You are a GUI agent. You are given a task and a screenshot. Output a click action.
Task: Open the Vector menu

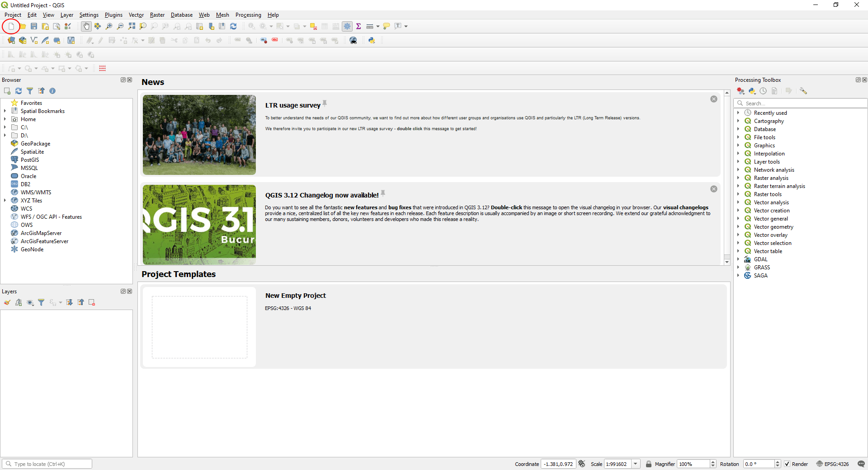point(136,15)
